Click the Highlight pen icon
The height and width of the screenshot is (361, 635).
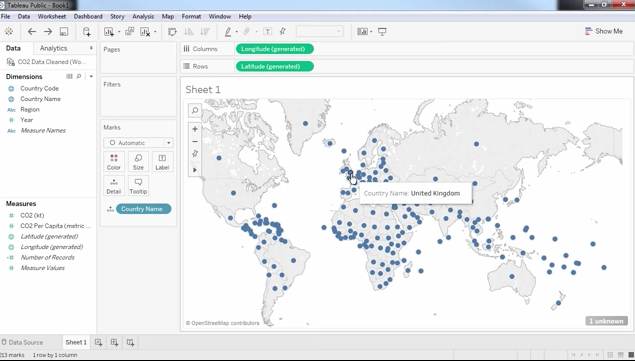[x=228, y=32]
